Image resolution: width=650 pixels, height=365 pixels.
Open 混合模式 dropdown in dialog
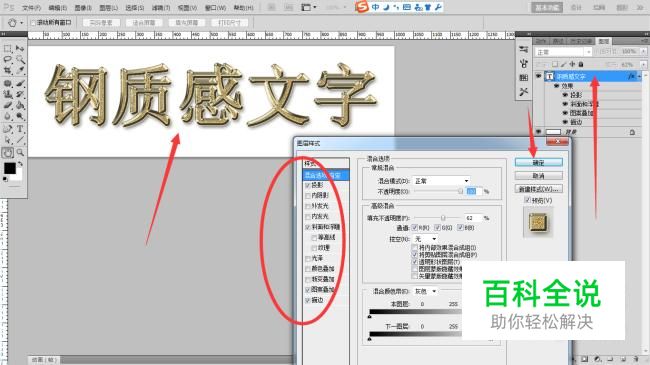click(441, 181)
